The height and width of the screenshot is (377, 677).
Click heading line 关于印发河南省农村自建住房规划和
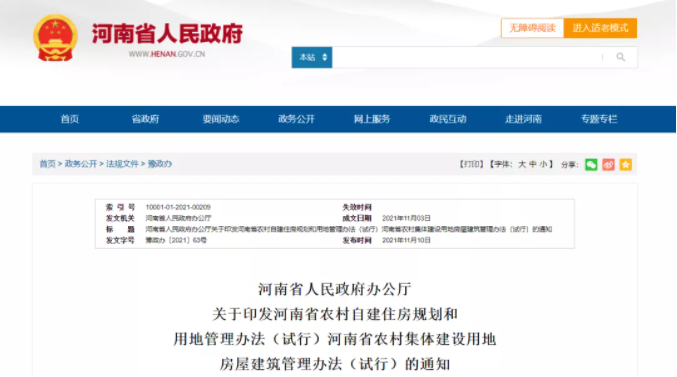tap(335, 314)
